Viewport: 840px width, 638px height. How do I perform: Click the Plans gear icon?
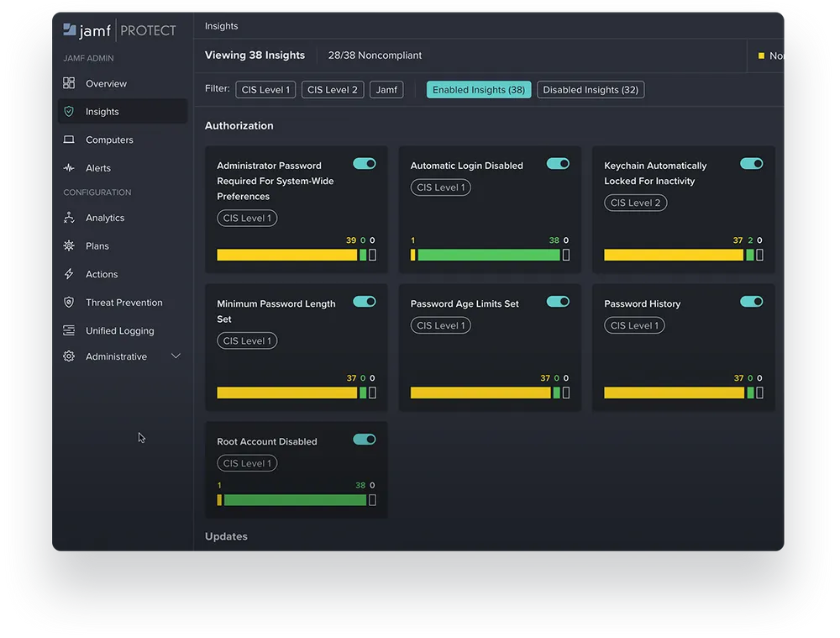click(x=69, y=245)
